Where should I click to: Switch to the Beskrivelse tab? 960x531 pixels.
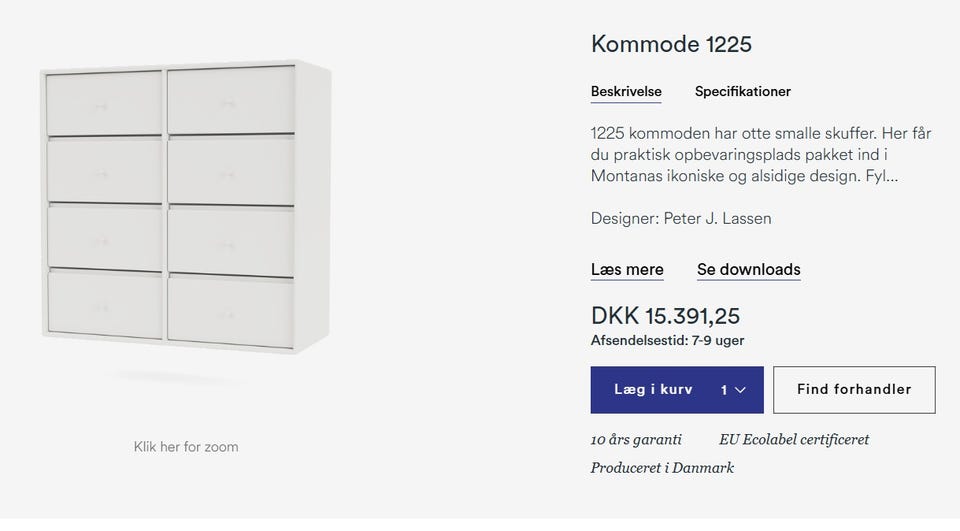click(626, 91)
